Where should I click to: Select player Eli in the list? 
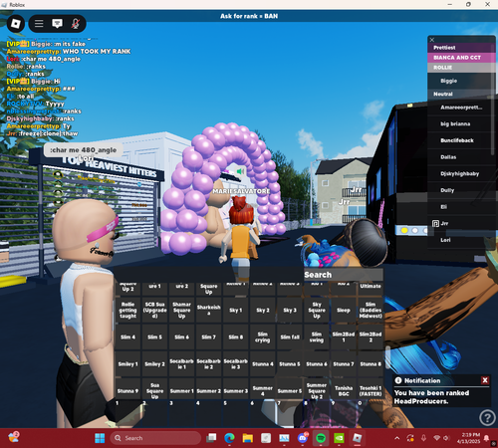pos(461,207)
